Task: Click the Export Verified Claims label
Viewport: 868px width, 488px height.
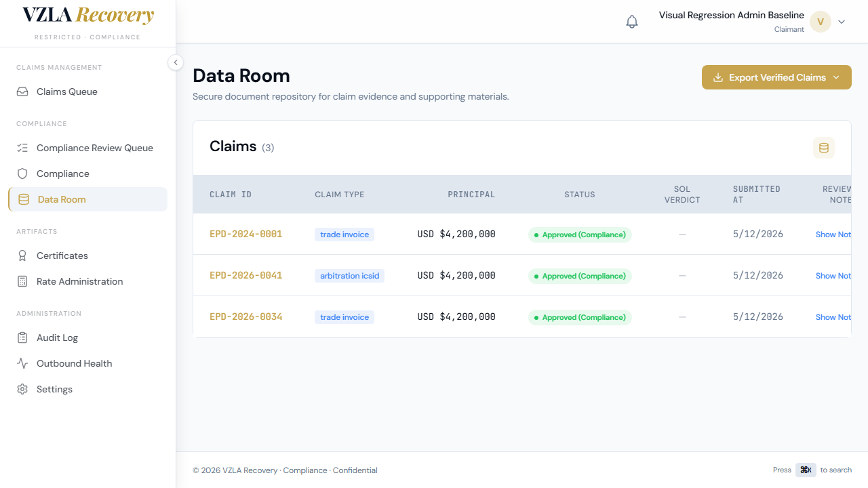Action: pos(777,77)
